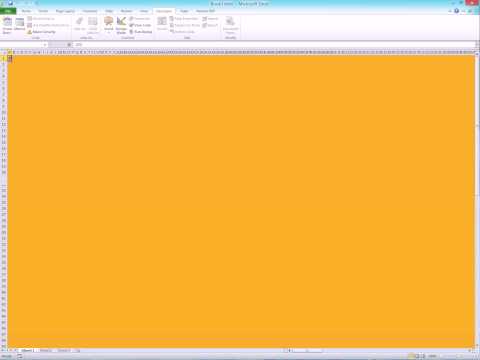Open the Add-Ins dialog
This screenshot has width=480, height=360.
click(x=80, y=25)
